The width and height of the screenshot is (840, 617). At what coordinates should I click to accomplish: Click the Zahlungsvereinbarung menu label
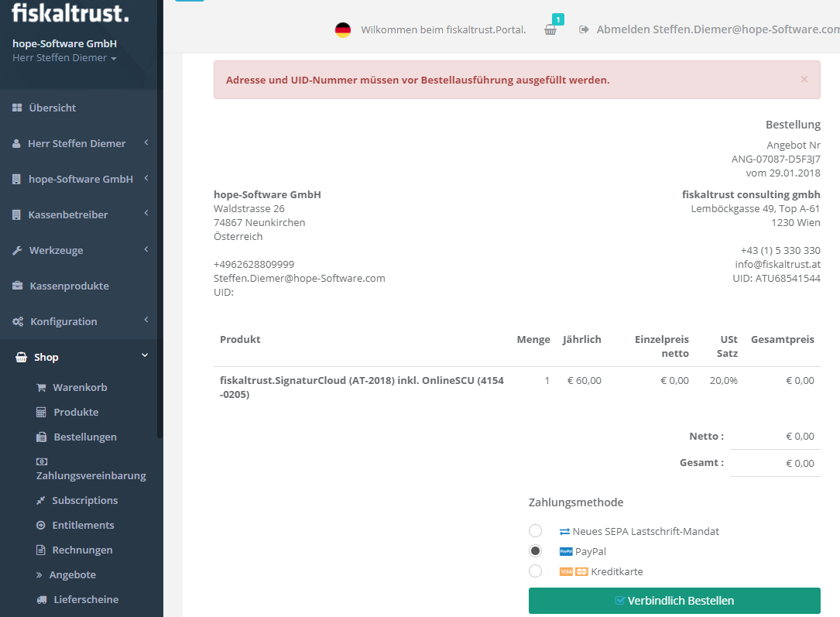(x=91, y=476)
